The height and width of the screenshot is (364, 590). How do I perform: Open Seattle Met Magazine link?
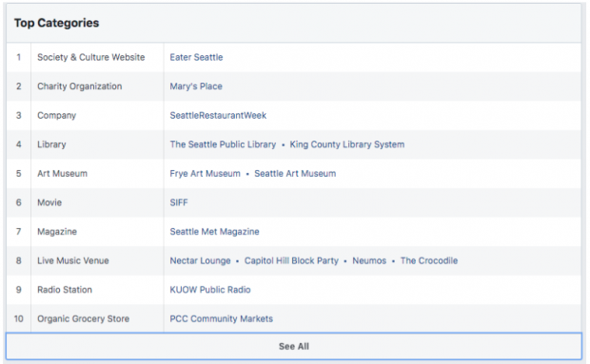click(x=214, y=231)
